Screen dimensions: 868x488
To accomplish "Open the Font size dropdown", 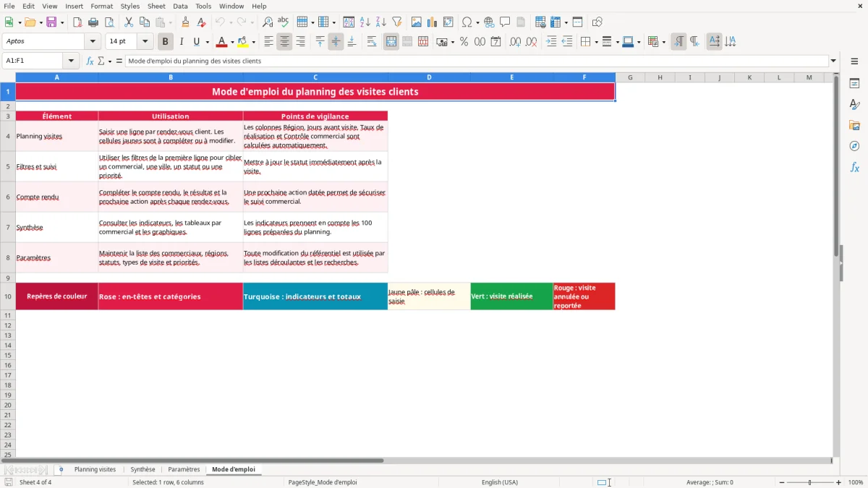I will 145,42.
